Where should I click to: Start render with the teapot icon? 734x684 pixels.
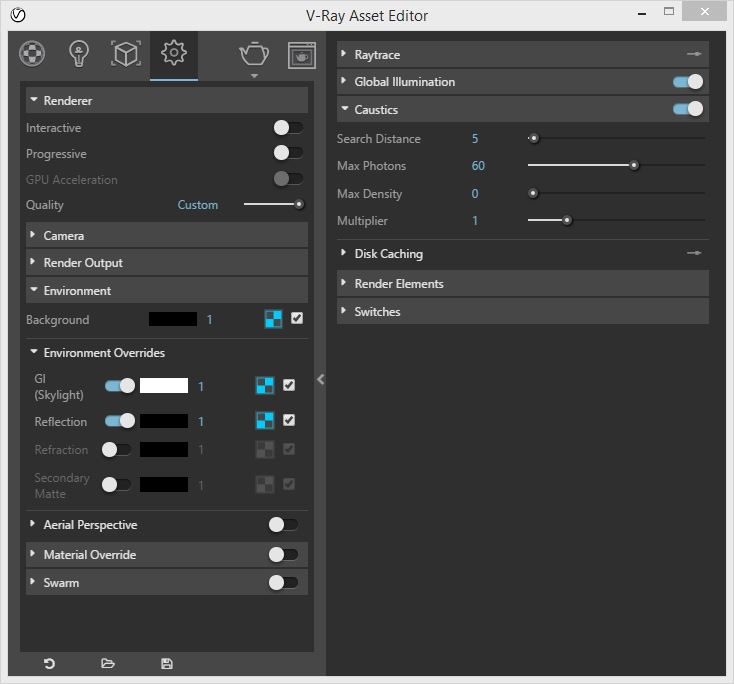coord(254,54)
